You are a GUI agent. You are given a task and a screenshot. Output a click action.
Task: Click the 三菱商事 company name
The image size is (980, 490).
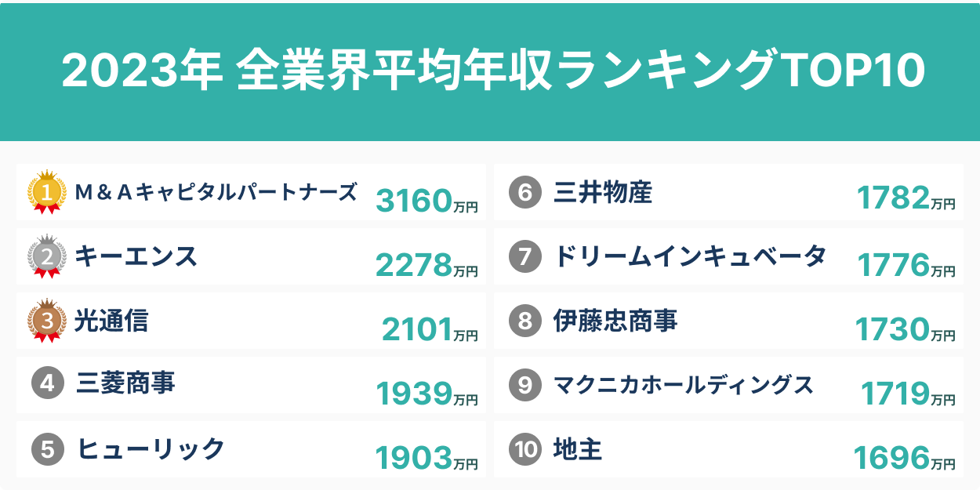click(x=126, y=384)
